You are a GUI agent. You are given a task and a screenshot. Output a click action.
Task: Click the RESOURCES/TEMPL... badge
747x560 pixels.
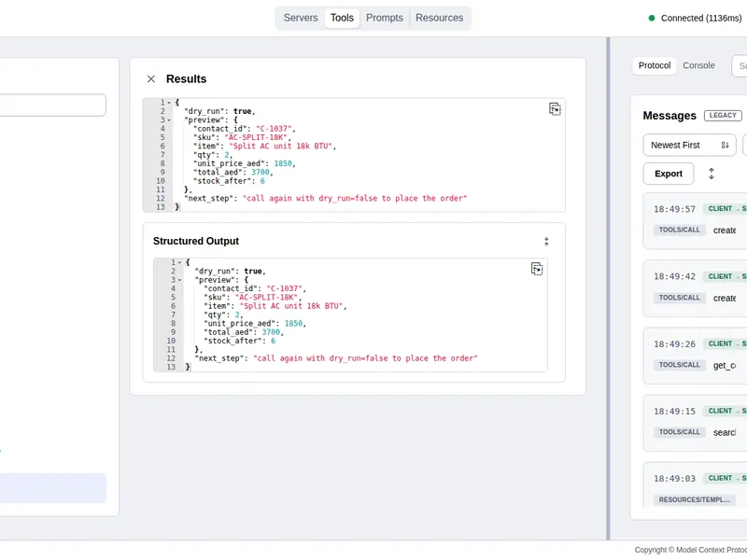(694, 500)
